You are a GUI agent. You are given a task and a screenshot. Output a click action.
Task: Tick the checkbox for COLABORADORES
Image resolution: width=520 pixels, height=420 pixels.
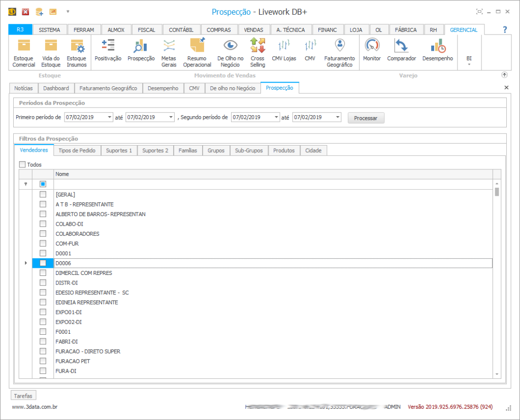coord(43,234)
